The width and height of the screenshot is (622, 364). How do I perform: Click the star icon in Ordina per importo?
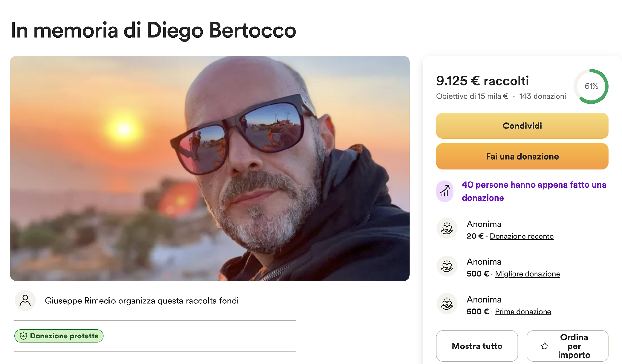(x=545, y=346)
